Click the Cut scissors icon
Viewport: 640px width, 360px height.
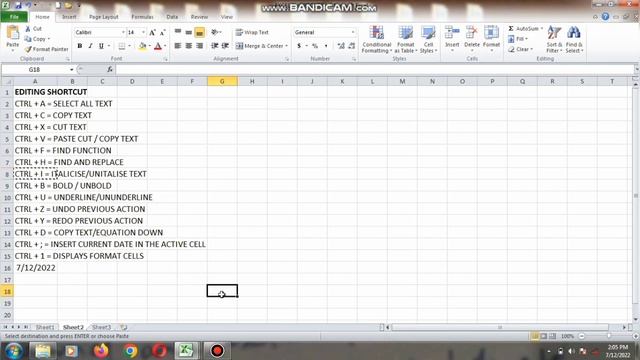pyautogui.click(x=28, y=29)
